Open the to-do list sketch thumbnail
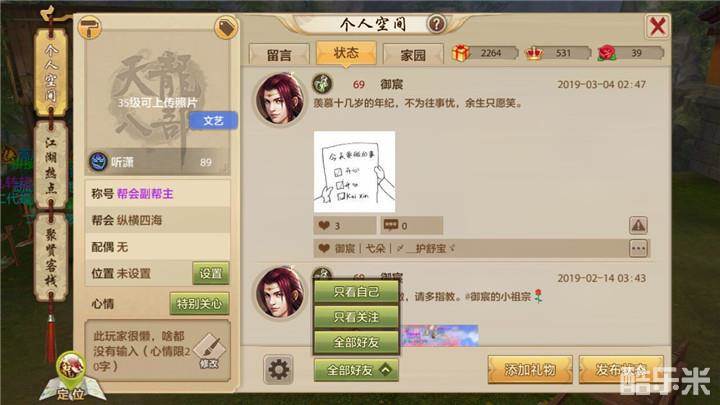Viewport: 720px width, 405px height. point(354,172)
